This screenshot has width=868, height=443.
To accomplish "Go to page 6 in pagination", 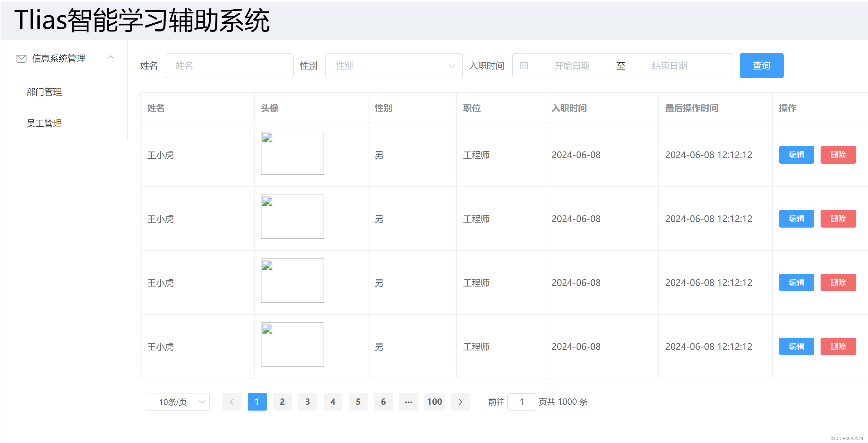I will (383, 402).
